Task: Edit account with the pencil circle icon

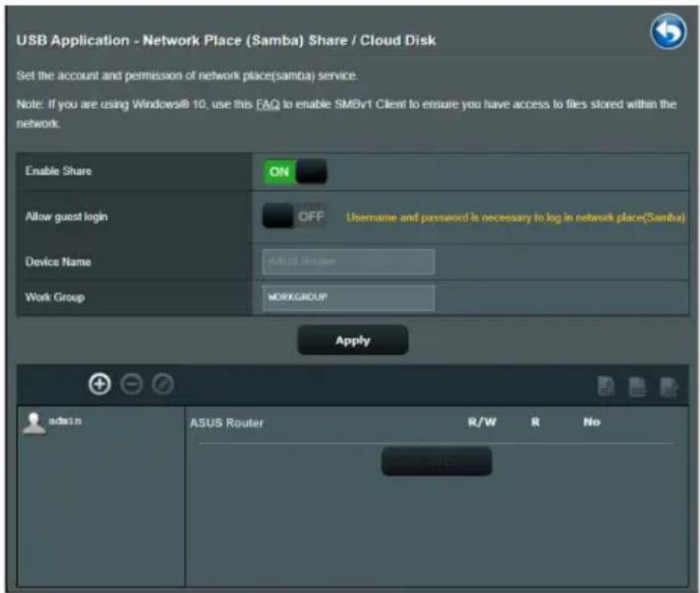Action: tap(162, 385)
